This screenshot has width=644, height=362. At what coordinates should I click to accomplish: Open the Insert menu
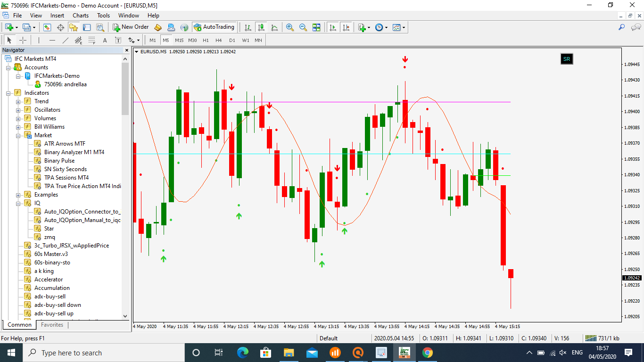point(58,16)
